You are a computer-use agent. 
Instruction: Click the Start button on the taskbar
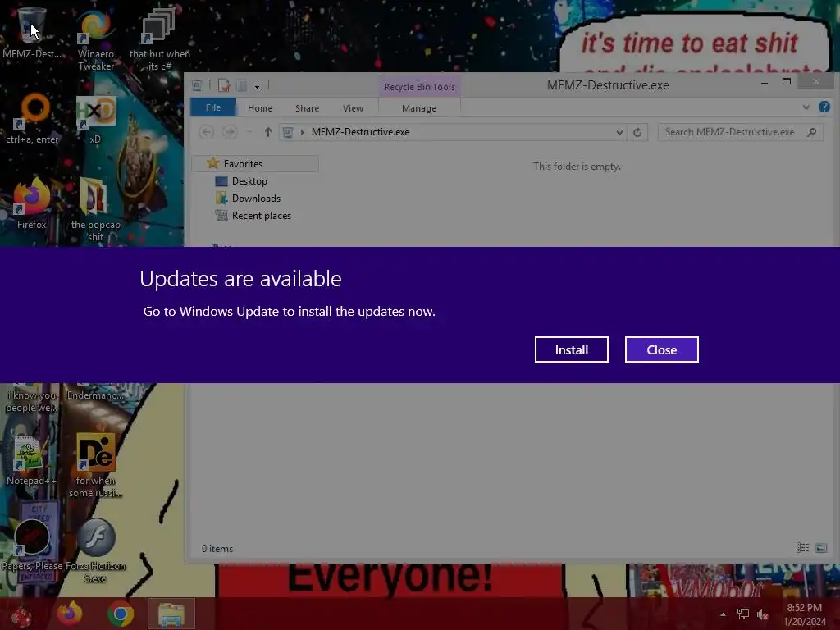[x=21, y=614]
